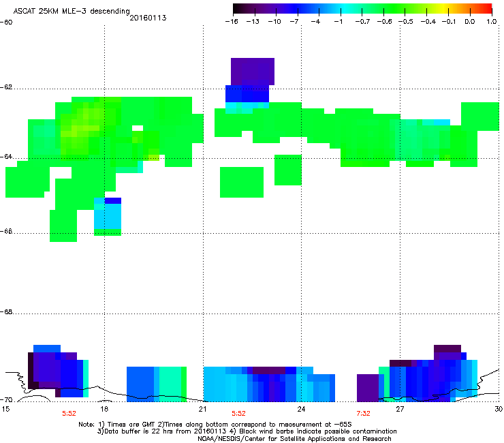Click the date label 20160113 in the title
Viewport: 504px width, 443px height.
pyautogui.click(x=148, y=18)
